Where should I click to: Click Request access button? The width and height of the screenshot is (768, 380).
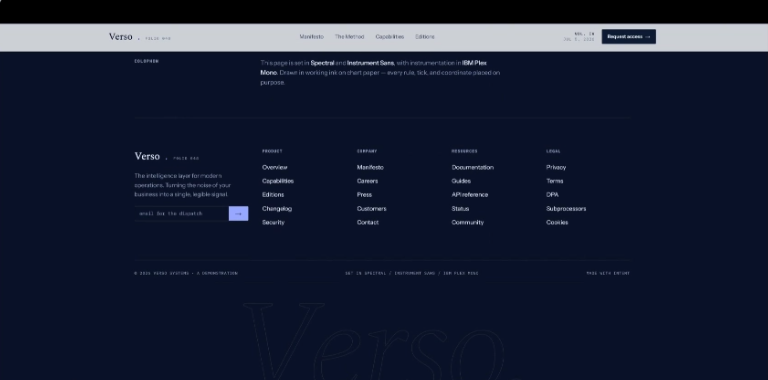628,37
